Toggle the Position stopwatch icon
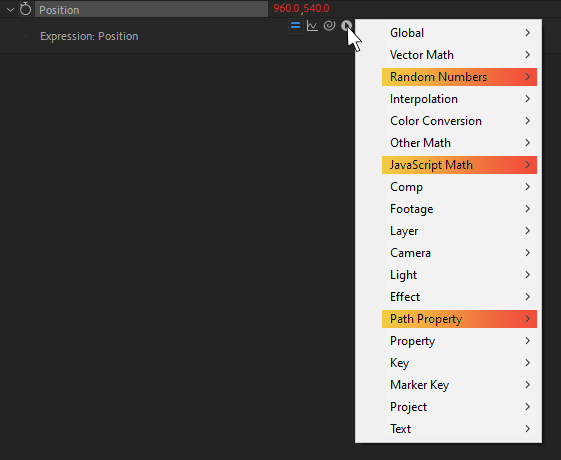561x460 pixels. pos(25,9)
